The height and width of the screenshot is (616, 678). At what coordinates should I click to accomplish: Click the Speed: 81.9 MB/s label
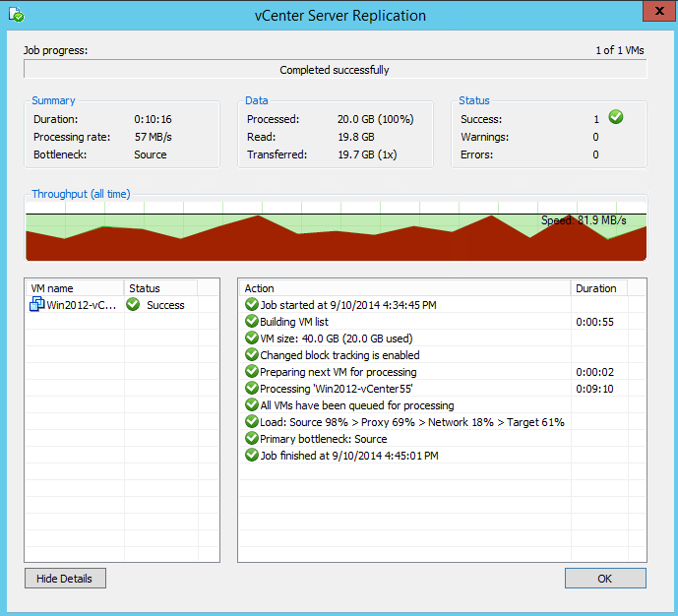(x=584, y=220)
